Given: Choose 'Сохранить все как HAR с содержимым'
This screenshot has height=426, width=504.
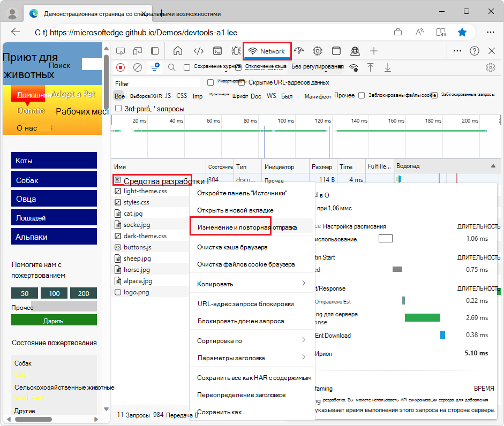Looking at the screenshot, I should [x=252, y=378].
